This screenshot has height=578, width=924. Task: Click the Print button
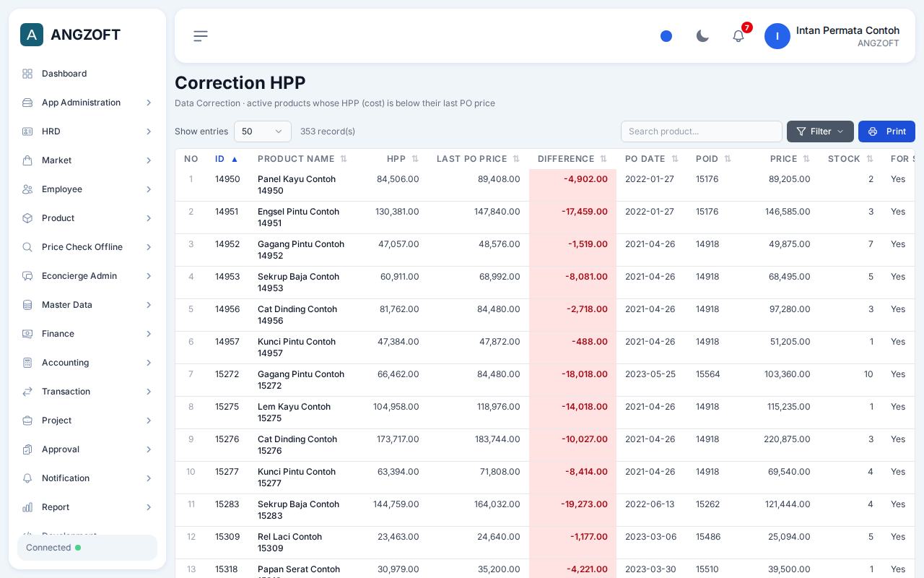click(x=886, y=131)
